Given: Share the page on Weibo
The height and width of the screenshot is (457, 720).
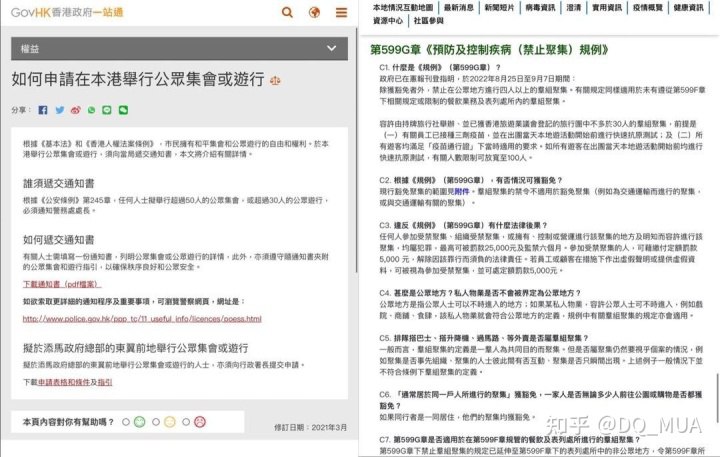Looking at the screenshot, I should 76,110.
